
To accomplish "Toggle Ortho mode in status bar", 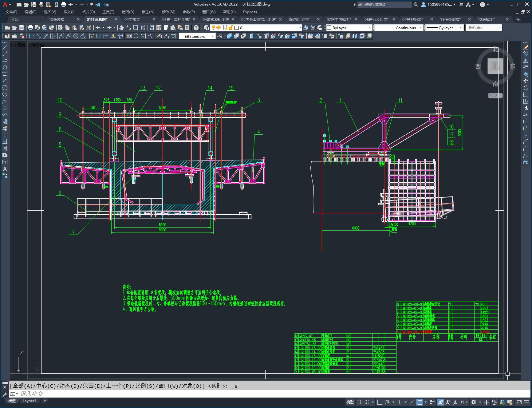I will click(380, 402).
